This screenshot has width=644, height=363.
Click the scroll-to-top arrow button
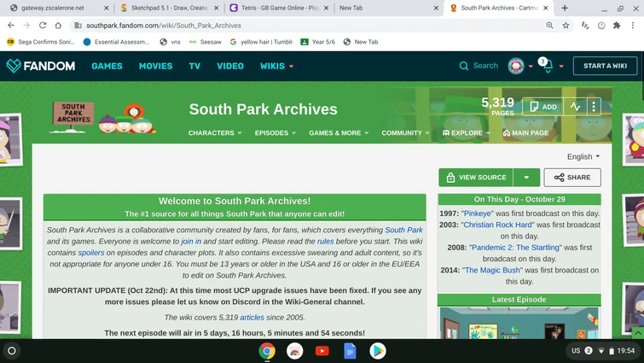(x=638, y=333)
